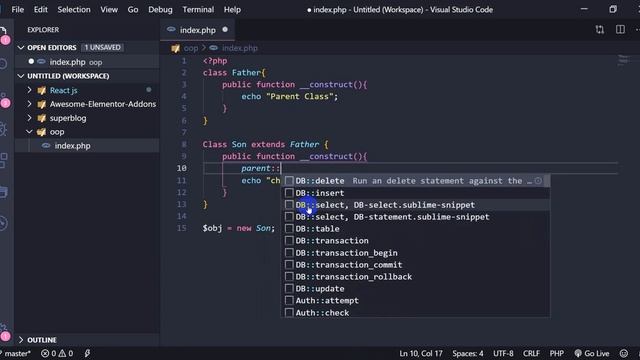
Task: Click the modified dot beside React js
Action: [149, 90]
